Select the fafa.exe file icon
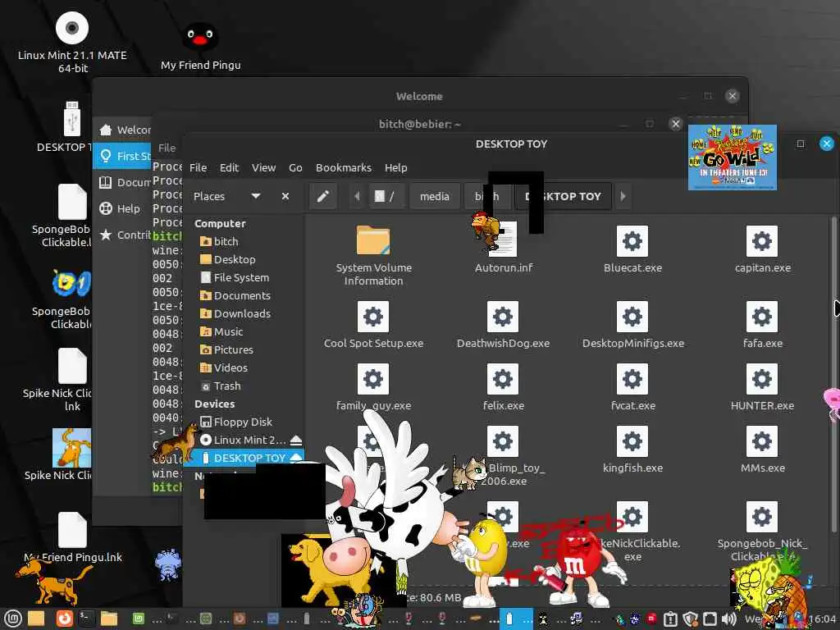The height and width of the screenshot is (630, 840). (762, 317)
